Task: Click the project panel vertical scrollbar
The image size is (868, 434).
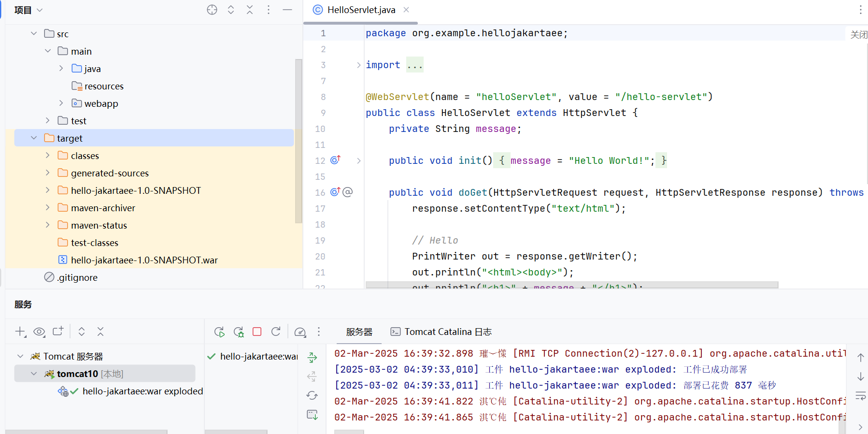Action: click(x=299, y=141)
